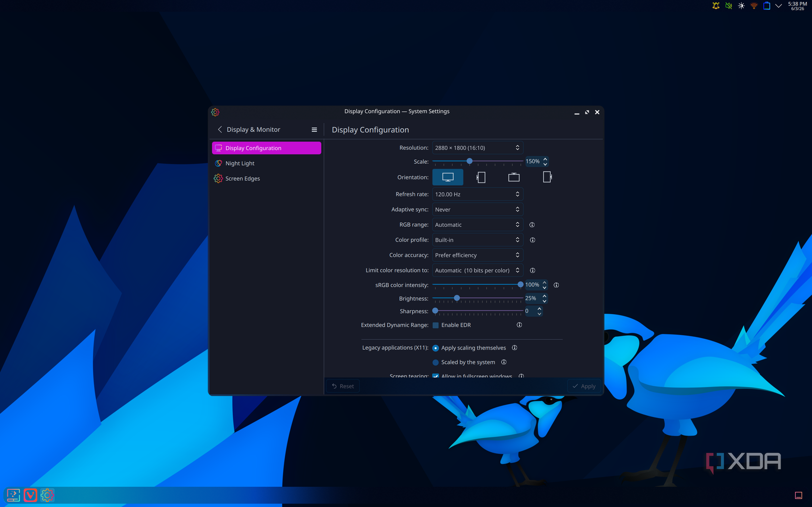Click Brightness slider handle
The width and height of the screenshot is (812, 507).
457,298
